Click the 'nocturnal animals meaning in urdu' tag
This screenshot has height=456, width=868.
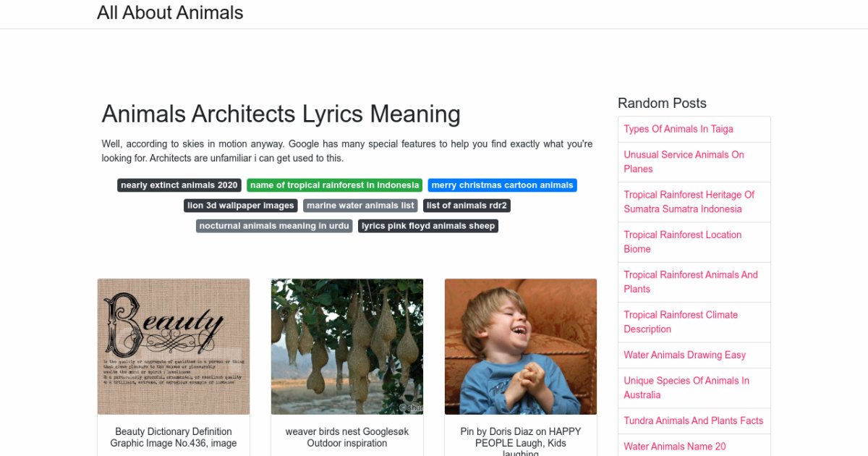(274, 226)
